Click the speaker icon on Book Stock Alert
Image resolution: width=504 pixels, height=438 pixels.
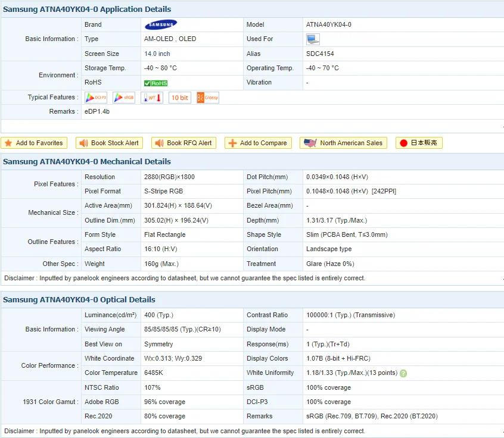pos(83,143)
